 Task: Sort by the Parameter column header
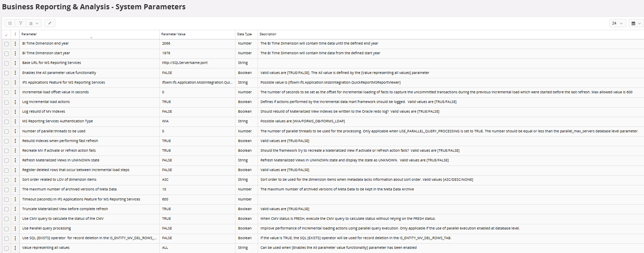pyautogui.click(x=29, y=34)
